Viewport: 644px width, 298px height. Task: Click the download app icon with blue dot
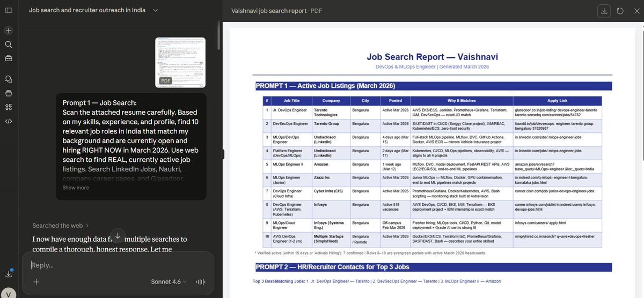9,273
